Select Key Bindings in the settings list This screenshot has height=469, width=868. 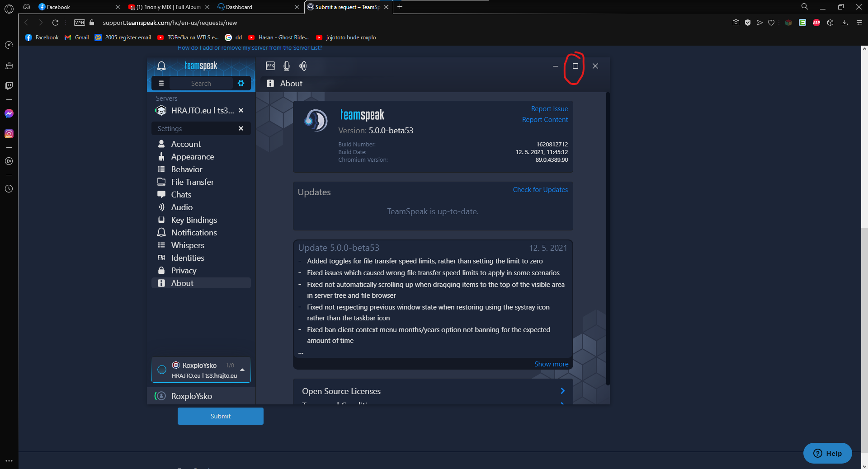[x=194, y=220]
